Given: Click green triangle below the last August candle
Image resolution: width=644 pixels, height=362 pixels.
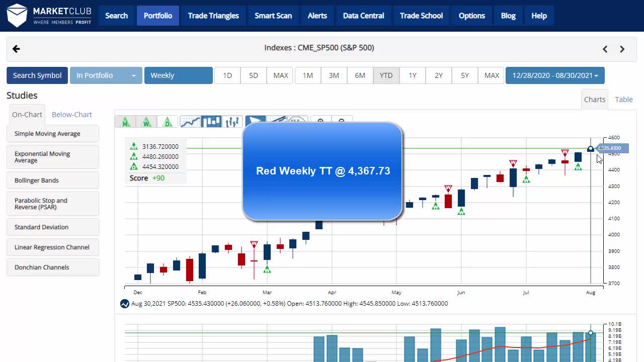Looking at the screenshot, I should pos(578,166).
